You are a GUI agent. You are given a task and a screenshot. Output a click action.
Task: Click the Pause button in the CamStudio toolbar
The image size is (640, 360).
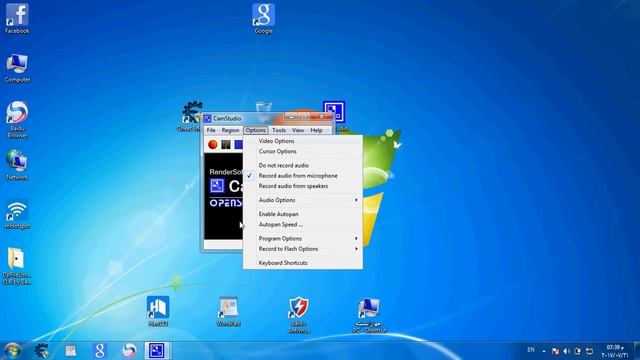tap(226, 144)
